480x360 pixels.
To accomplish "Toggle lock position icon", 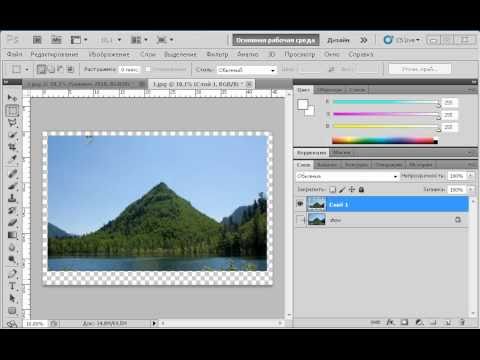I will click(352, 190).
